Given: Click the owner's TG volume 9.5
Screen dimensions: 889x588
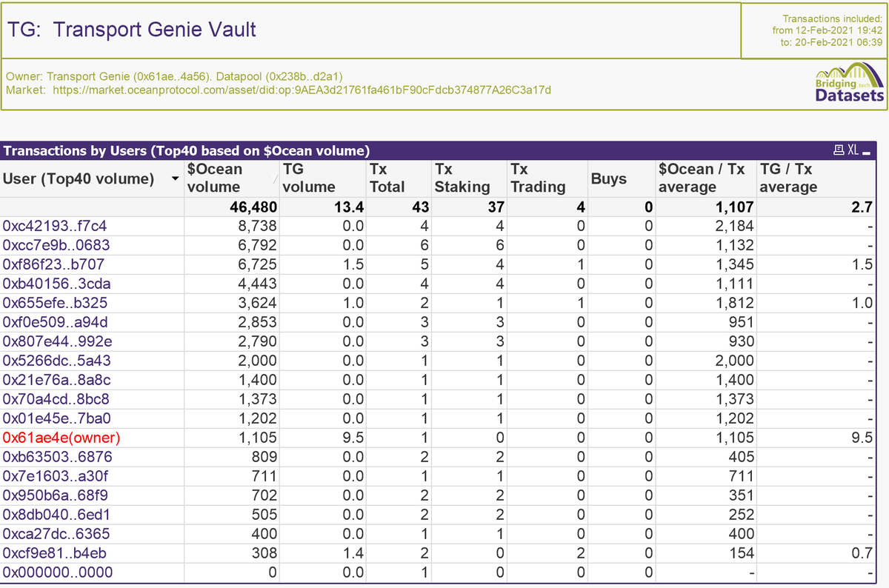Looking at the screenshot, I should click(353, 437).
